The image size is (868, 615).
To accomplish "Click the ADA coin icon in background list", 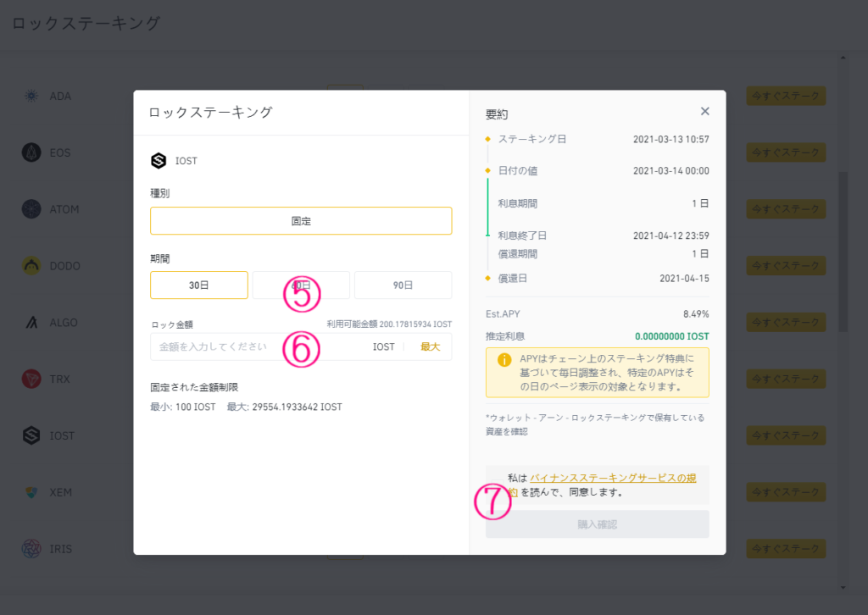I will click(x=31, y=97).
